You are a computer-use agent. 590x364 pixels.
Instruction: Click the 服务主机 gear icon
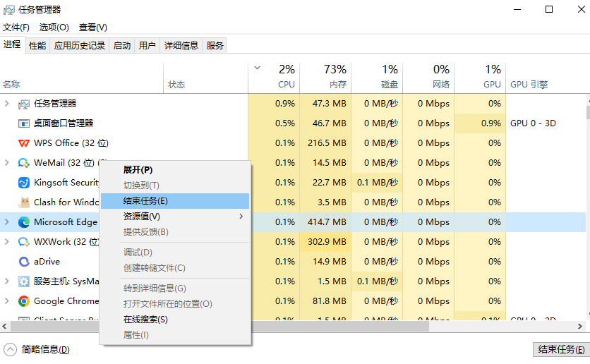pyautogui.click(x=24, y=281)
